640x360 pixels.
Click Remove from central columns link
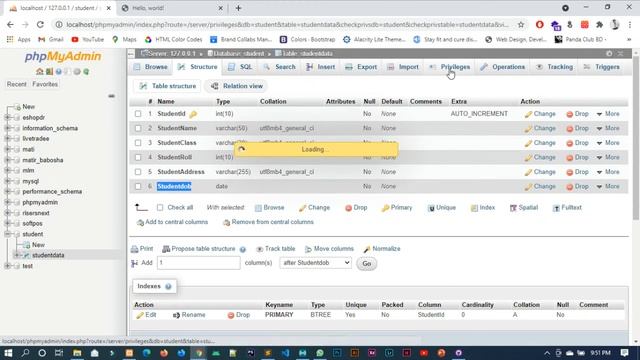point(268,222)
